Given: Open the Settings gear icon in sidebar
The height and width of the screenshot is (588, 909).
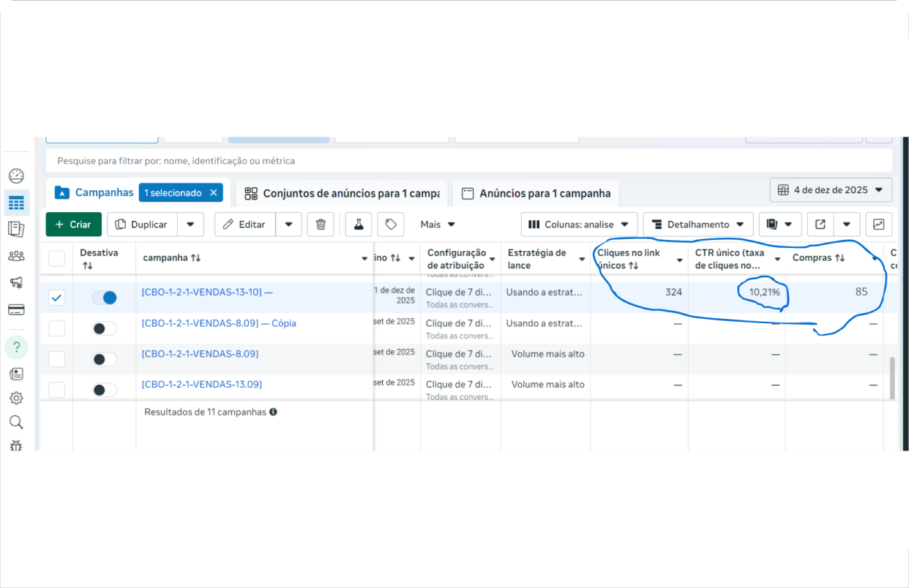Looking at the screenshot, I should click(16, 398).
